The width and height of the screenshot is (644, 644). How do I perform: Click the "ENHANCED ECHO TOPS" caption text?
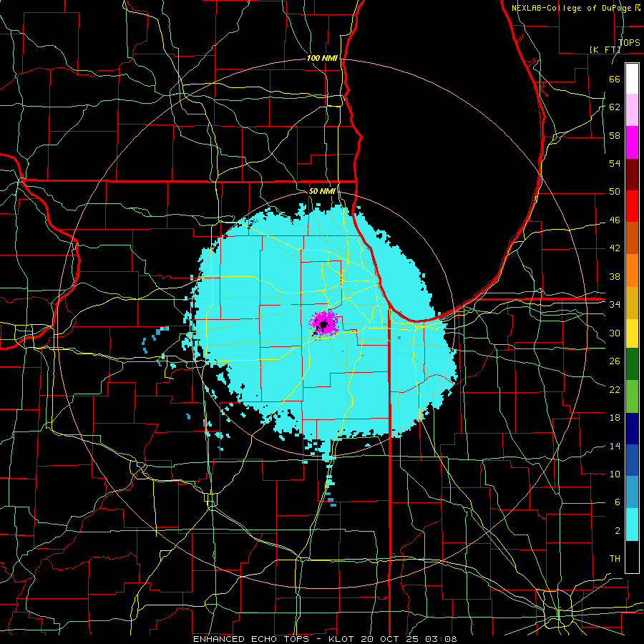click(251, 639)
